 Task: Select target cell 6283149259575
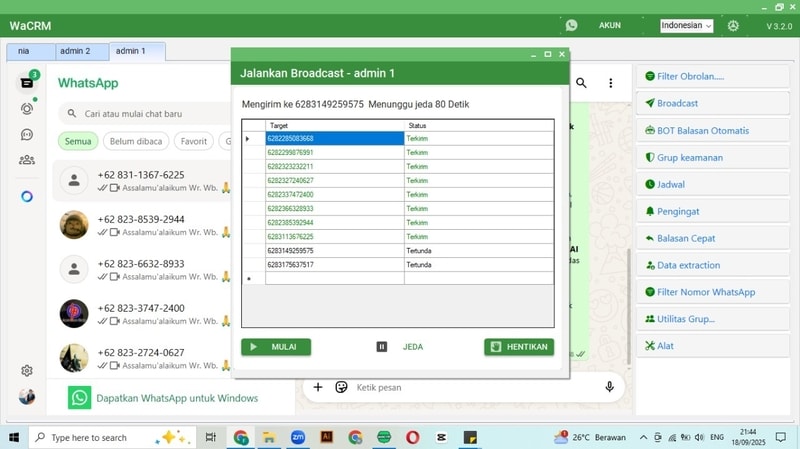point(335,251)
